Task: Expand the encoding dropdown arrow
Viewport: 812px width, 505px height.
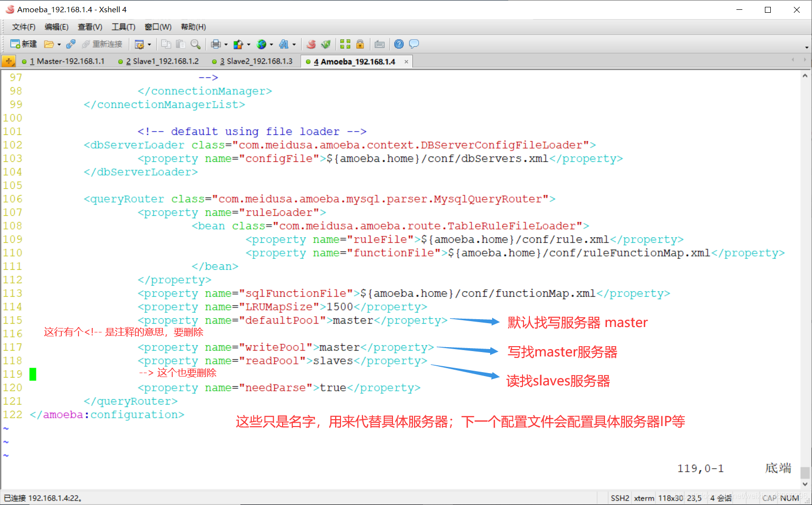Action: pos(271,44)
